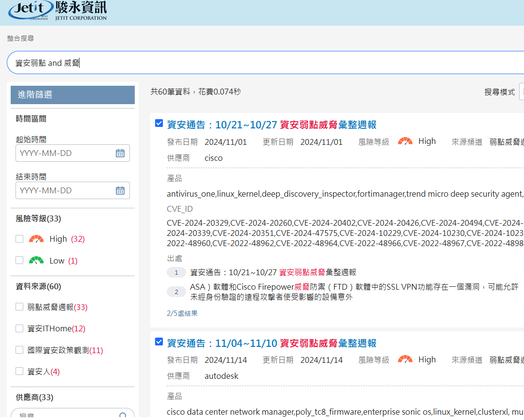Click the Low risk gauge icon in filter
Screen dimensions: 524x420
point(36,261)
